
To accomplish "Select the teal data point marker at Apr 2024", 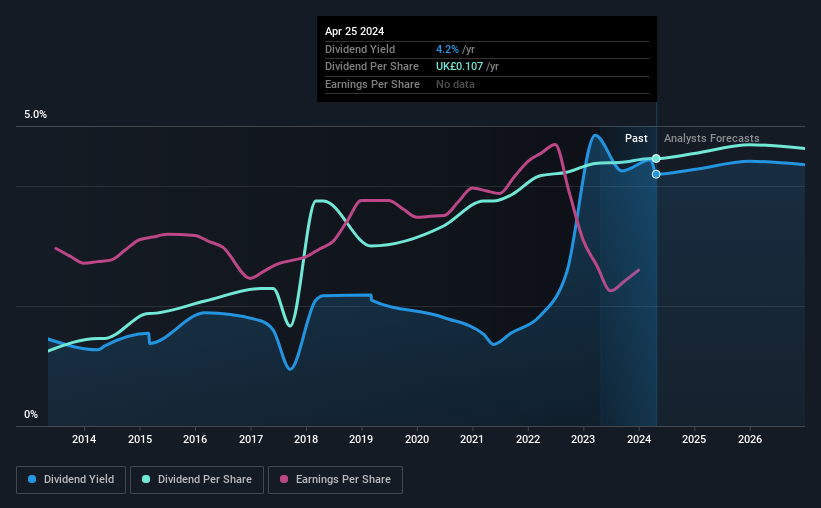I will (656, 159).
